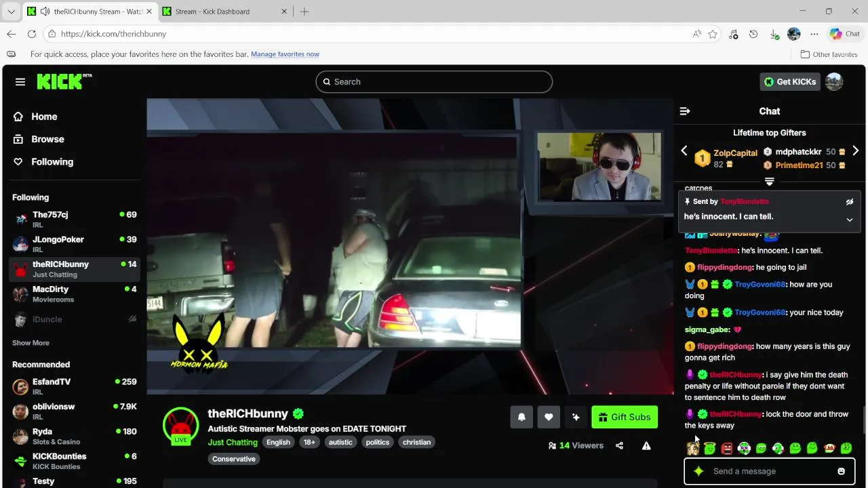This screenshot has height=488, width=868.
Task: Click the autistic tag
Action: pos(340,443)
